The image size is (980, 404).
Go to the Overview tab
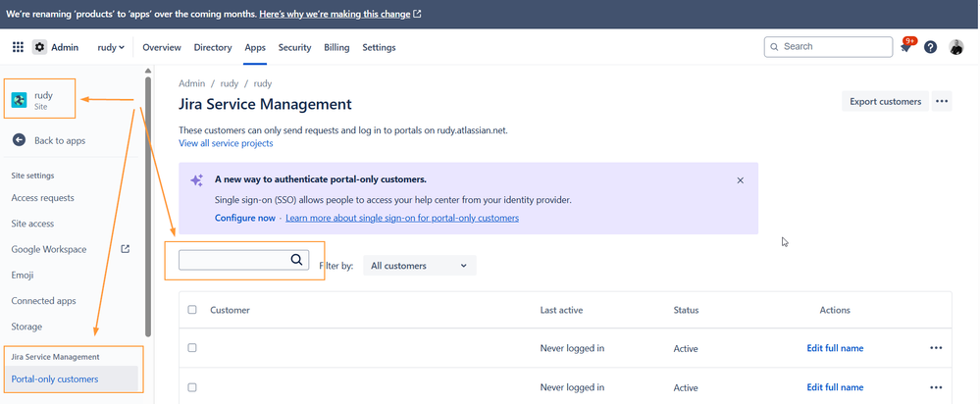coord(162,47)
